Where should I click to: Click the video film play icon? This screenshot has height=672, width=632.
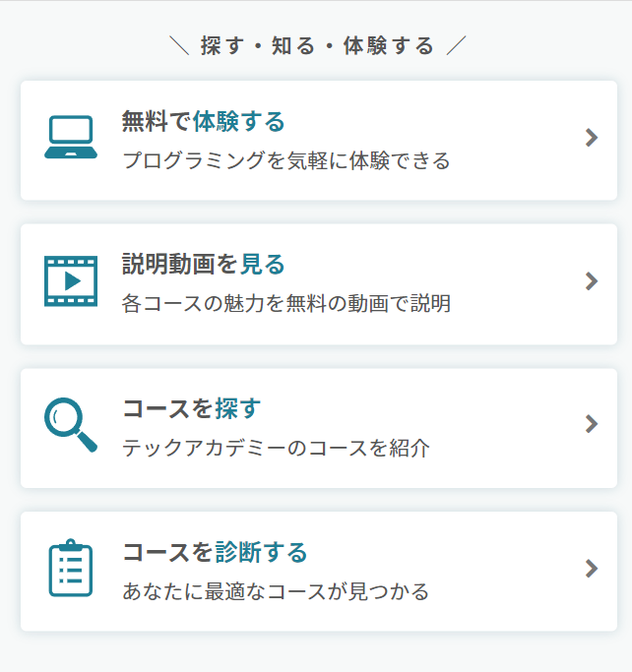pyautogui.click(x=71, y=281)
